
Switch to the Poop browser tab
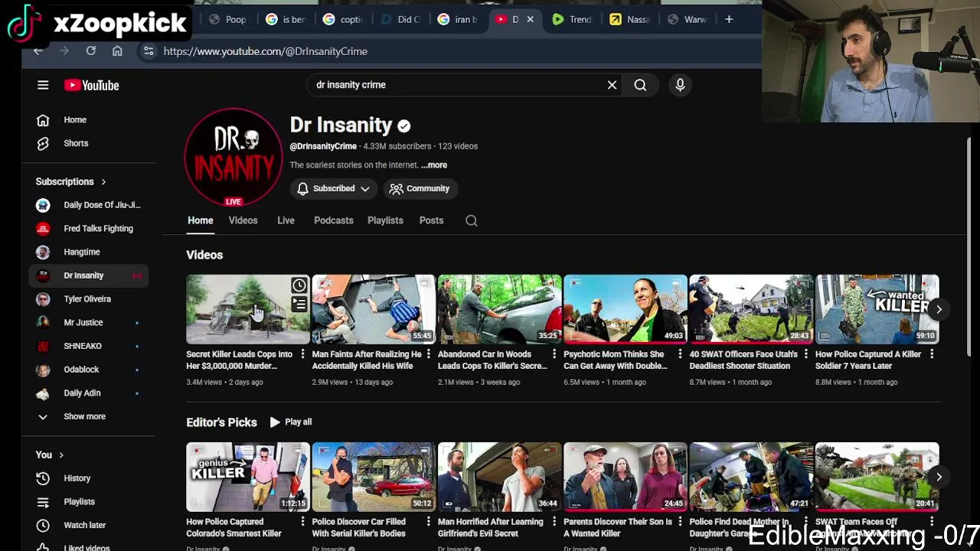pos(228,19)
